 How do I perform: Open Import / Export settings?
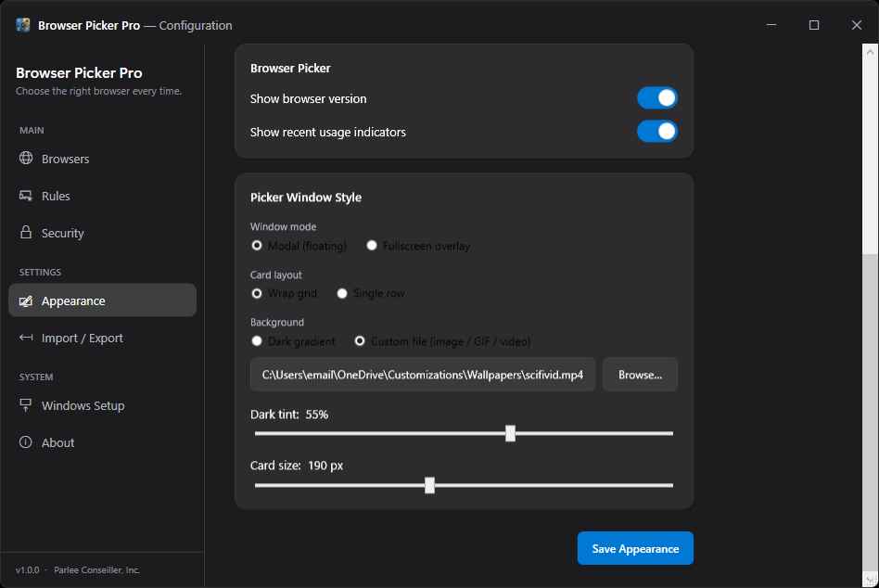coord(103,338)
